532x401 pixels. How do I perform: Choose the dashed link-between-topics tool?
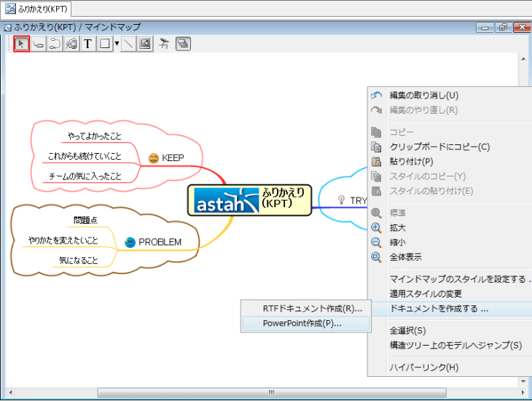click(55, 44)
